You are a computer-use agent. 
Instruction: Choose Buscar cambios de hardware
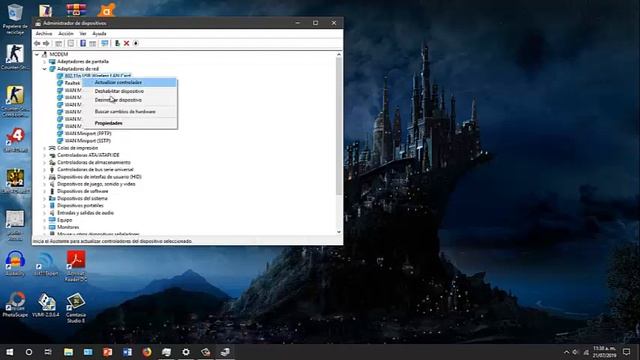(x=130, y=111)
